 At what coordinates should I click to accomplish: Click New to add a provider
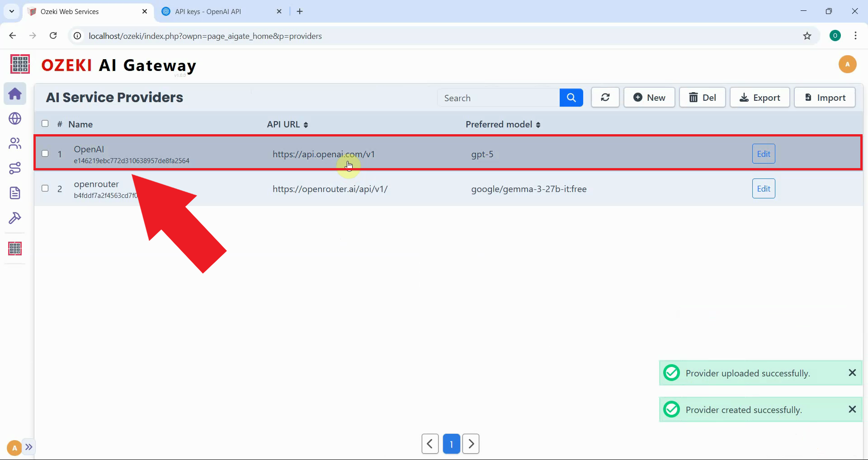tap(649, 98)
